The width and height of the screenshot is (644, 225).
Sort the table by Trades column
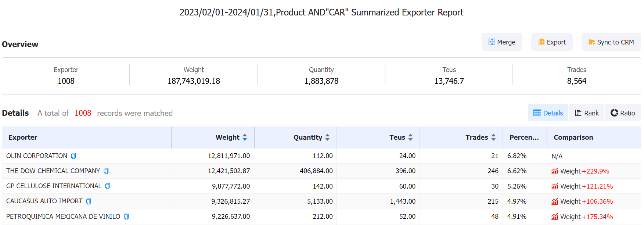pos(493,137)
